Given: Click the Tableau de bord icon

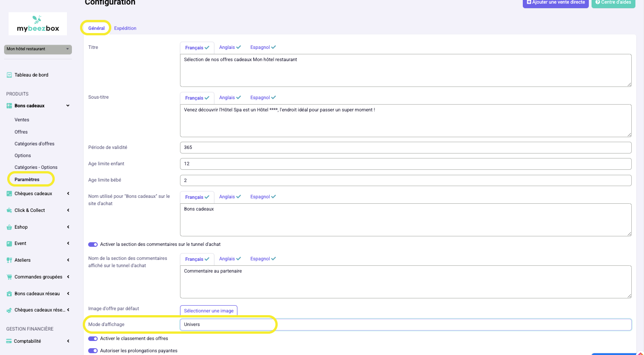Looking at the screenshot, I should (9, 75).
